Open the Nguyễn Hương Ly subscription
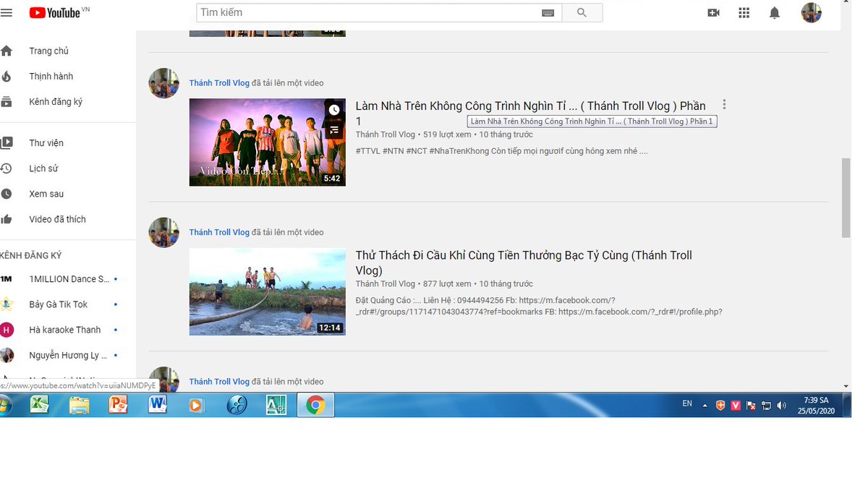Screen dimensions: 868x488 pos(68,355)
